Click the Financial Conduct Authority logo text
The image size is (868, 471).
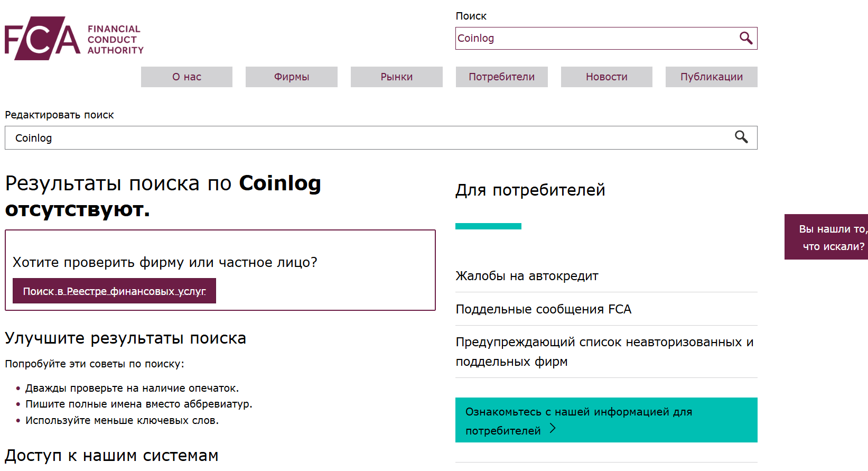[115, 40]
